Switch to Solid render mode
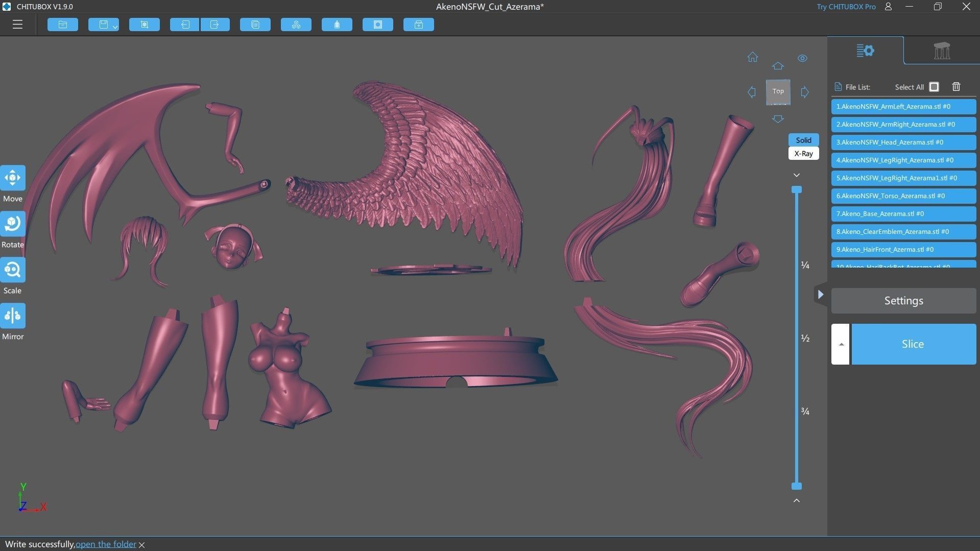 [803, 140]
